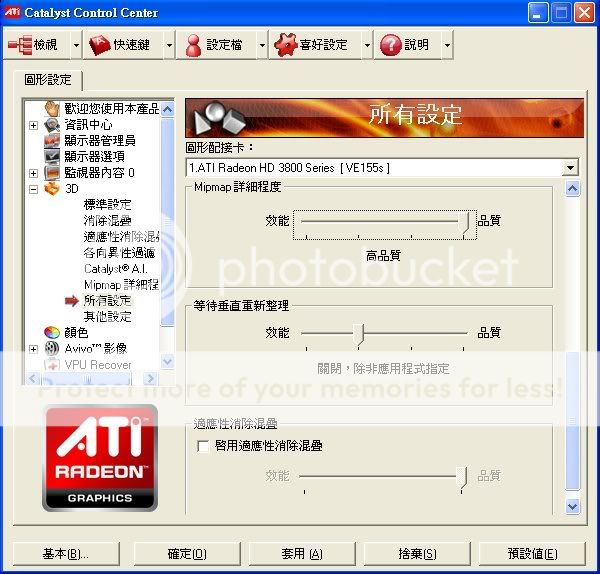Click the ATI logo in title bar
Viewport: 600px width, 574px height.
(12, 12)
